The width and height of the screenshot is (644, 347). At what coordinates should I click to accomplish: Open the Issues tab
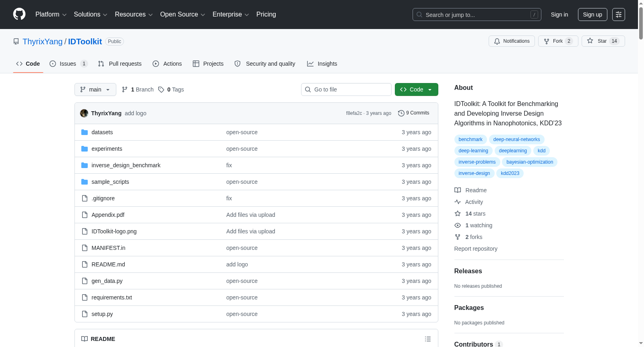(68, 64)
